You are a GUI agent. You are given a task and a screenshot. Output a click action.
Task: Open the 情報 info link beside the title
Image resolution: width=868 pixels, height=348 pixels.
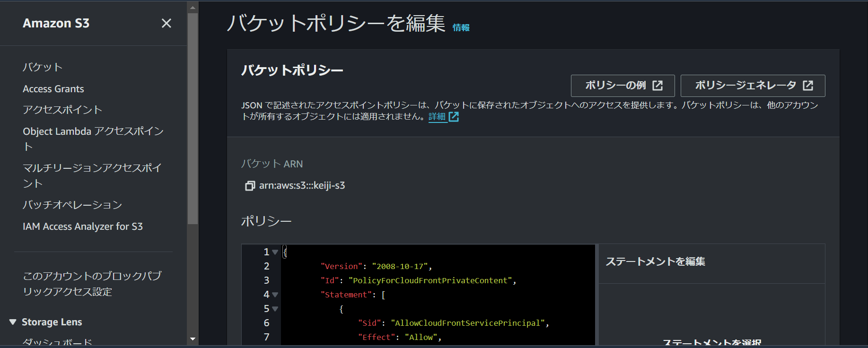461,28
